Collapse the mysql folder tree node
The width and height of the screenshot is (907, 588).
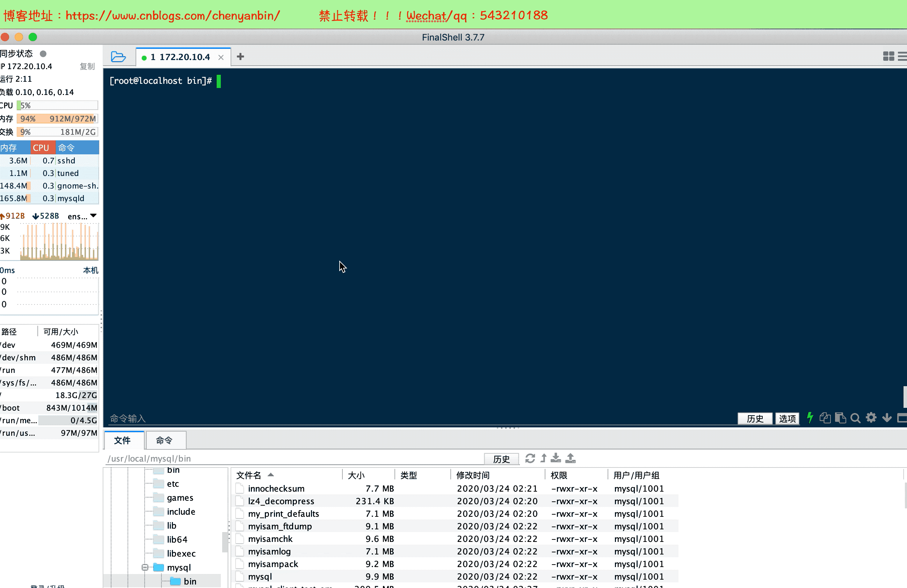[145, 567]
